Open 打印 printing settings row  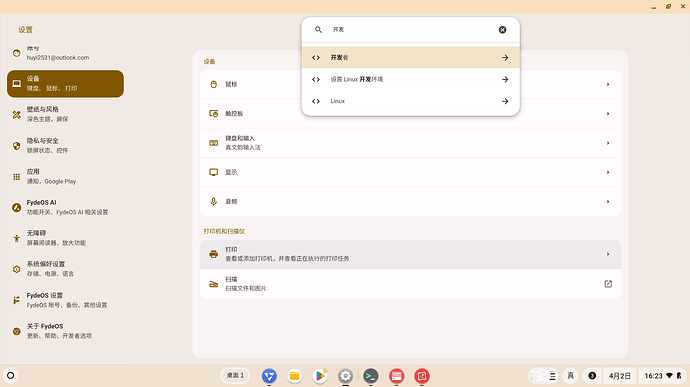(x=410, y=254)
